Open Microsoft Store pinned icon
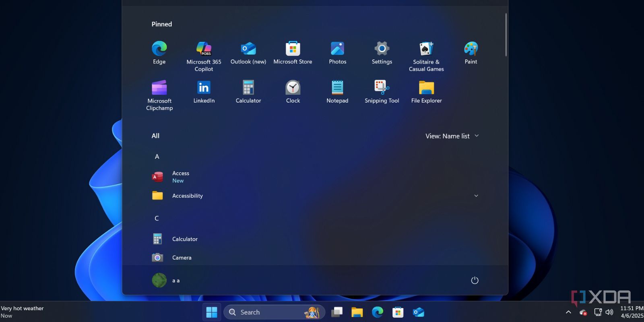Screen dimensions: 644x322 (x=293, y=49)
